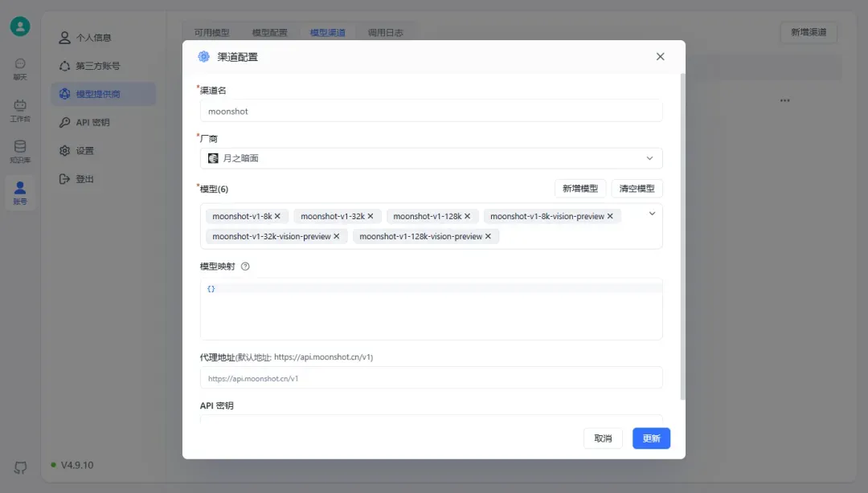Open the three-dot row options menu
Viewport: 868px width, 493px height.
785,100
